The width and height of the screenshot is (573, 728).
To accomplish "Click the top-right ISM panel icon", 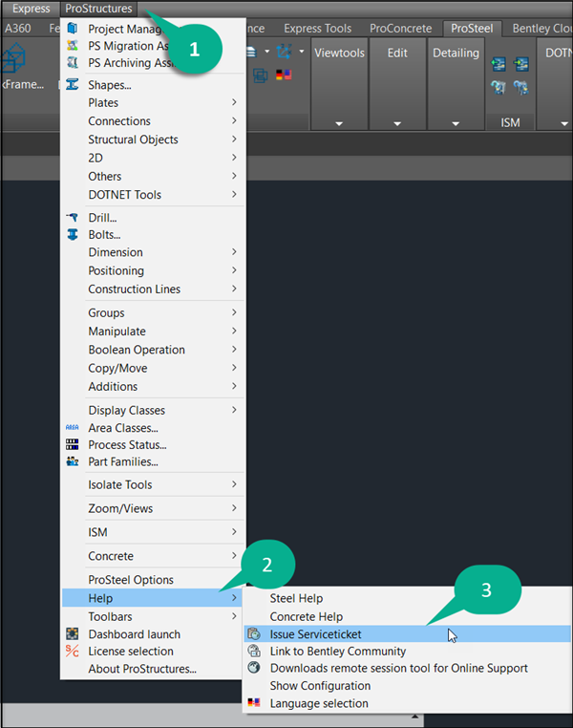I will pos(521,64).
